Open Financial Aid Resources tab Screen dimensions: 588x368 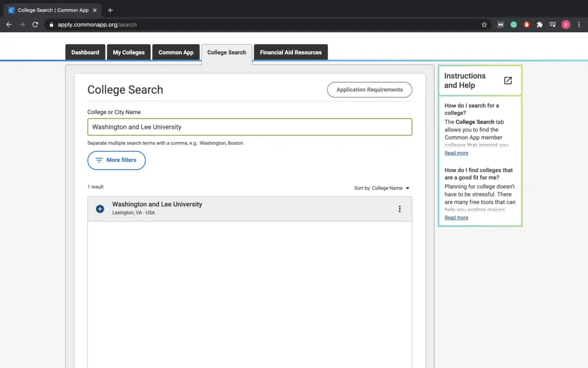(x=291, y=52)
